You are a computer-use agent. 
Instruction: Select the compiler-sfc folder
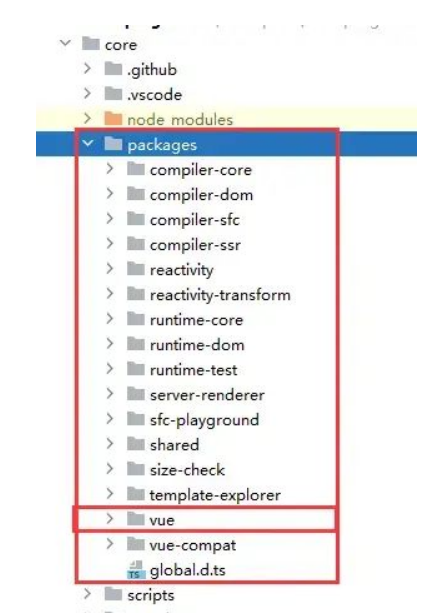pyautogui.click(x=195, y=220)
